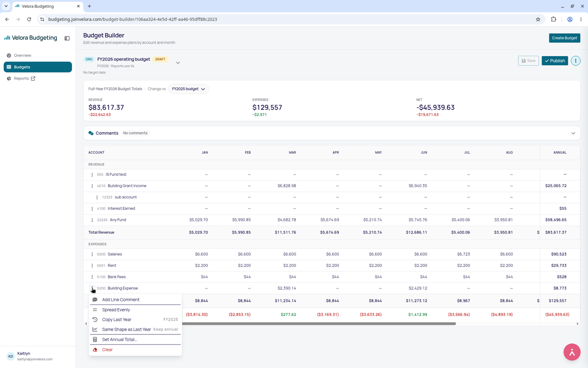Expand FY2026 operating budget selector chevron
Image resolution: width=588 pixels, height=368 pixels.
(178, 63)
